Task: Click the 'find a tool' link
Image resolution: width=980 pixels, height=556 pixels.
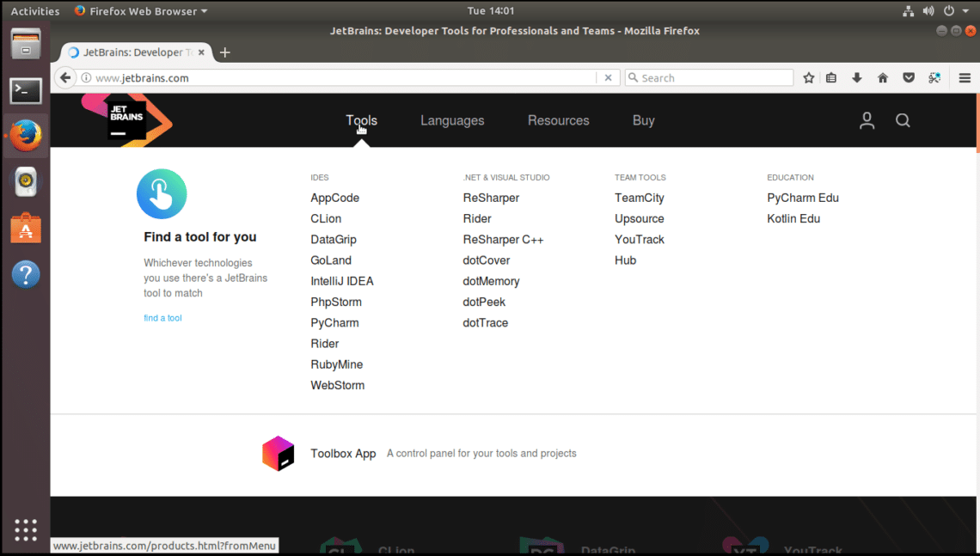Action: tap(162, 318)
